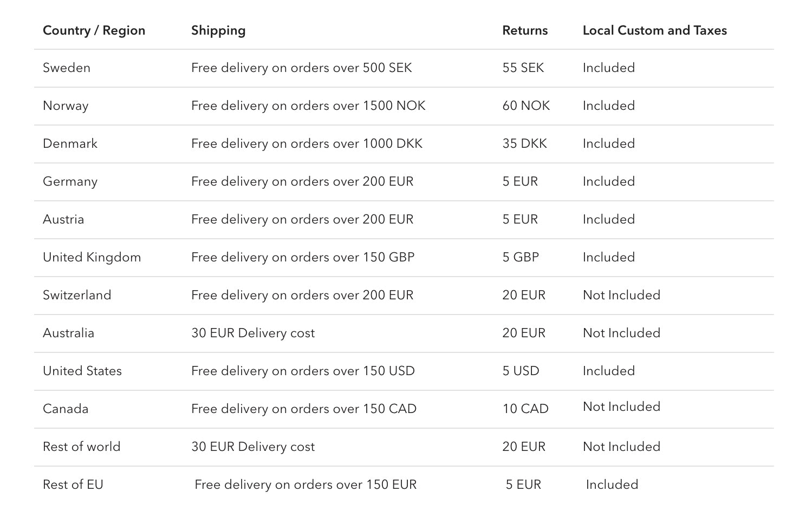Click the Switzerland country cell
This screenshot has width=812, height=524.
click(x=77, y=295)
